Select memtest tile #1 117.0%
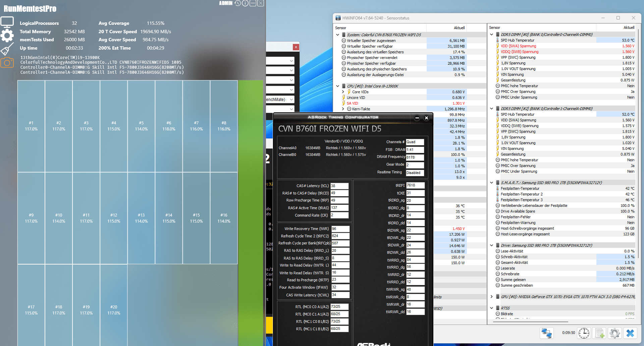 tap(31, 126)
